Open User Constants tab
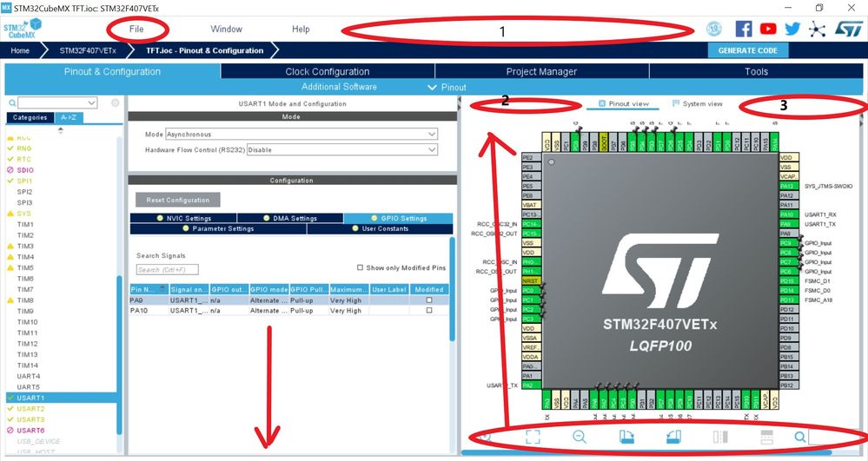 [x=380, y=228]
